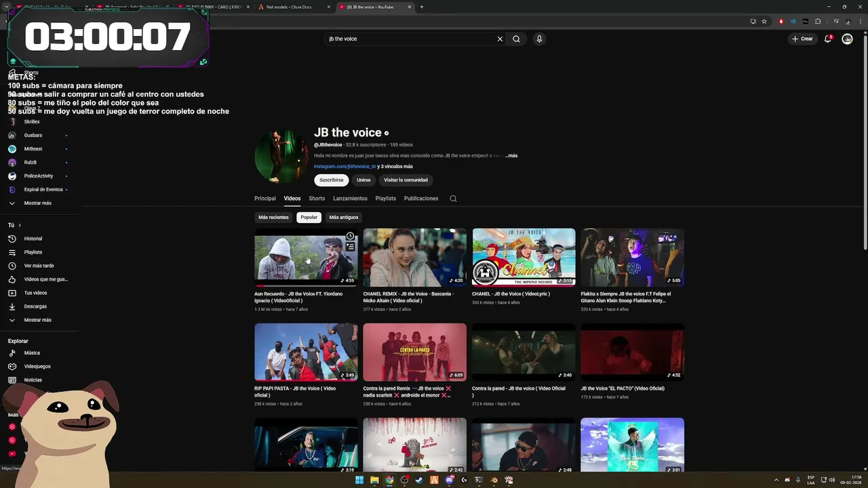Image resolution: width=868 pixels, height=488 pixels.
Task: Open new browser tab with plus
Action: [x=422, y=7]
